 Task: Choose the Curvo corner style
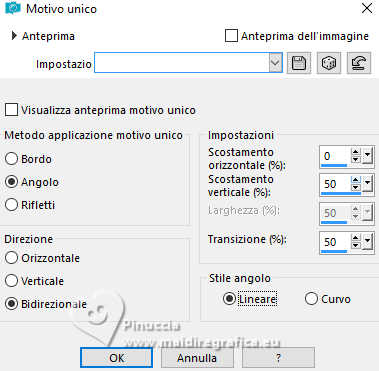[311, 299]
